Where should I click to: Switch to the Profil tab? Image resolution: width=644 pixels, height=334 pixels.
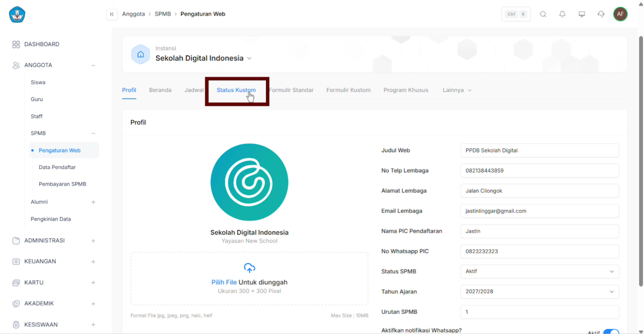[x=129, y=90]
